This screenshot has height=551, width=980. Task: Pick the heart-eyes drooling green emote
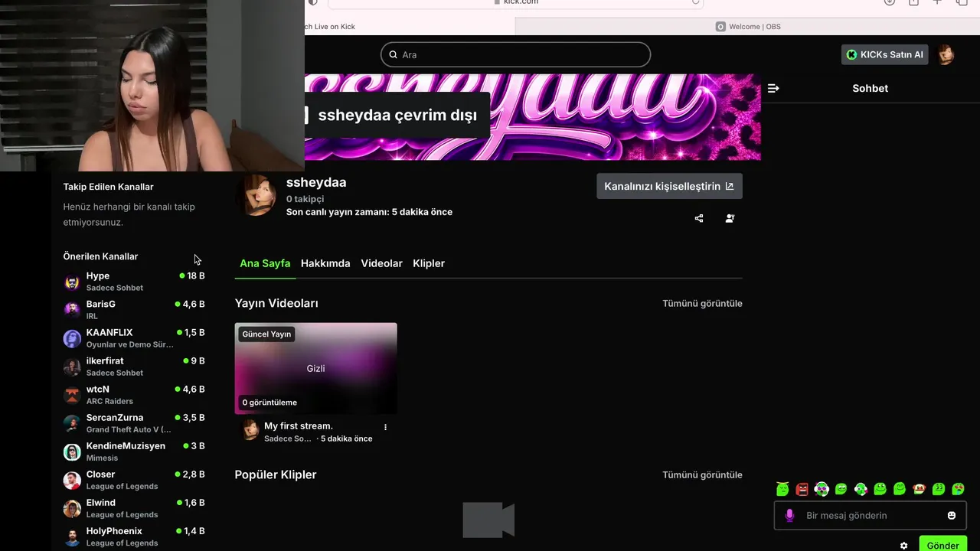[x=958, y=488]
